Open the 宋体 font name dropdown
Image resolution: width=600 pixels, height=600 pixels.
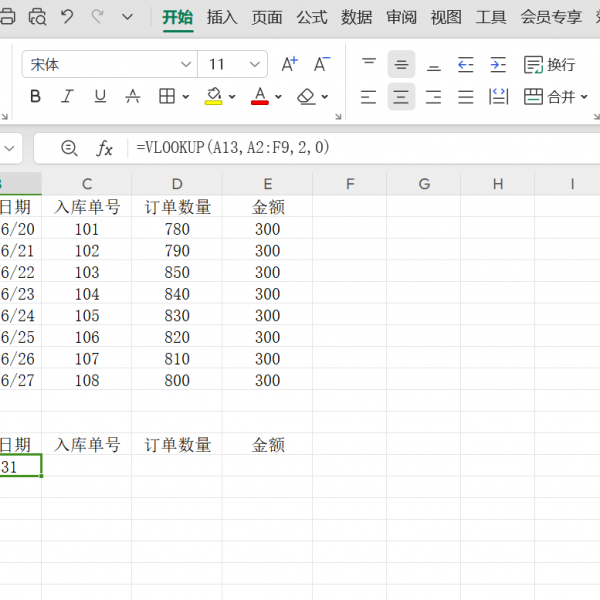pyautogui.click(x=186, y=64)
